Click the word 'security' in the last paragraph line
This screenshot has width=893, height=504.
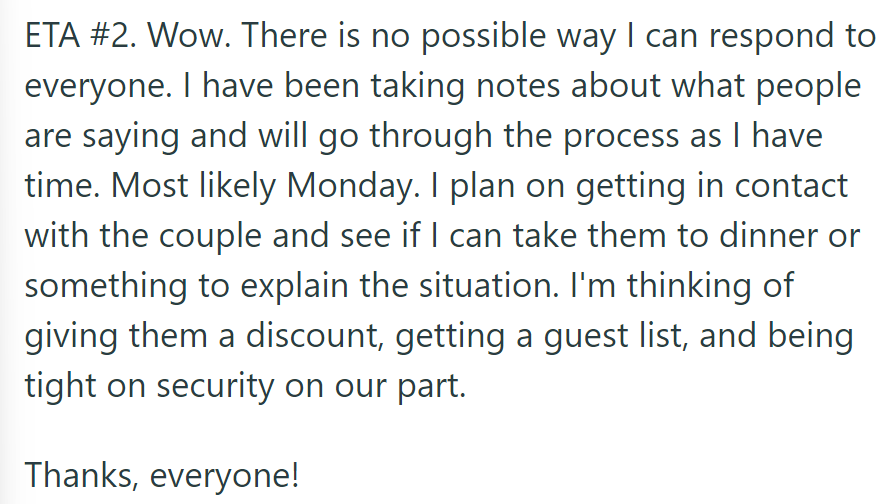click(x=215, y=387)
